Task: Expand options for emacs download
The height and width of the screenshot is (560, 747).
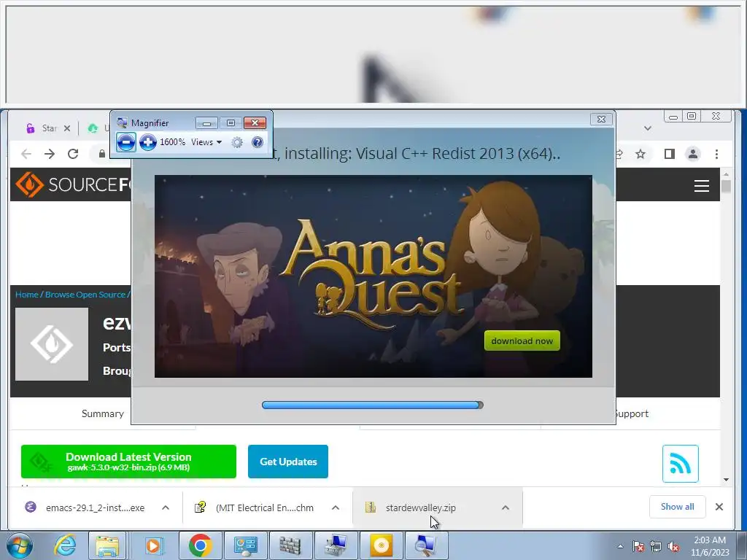Action: click(x=166, y=507)
